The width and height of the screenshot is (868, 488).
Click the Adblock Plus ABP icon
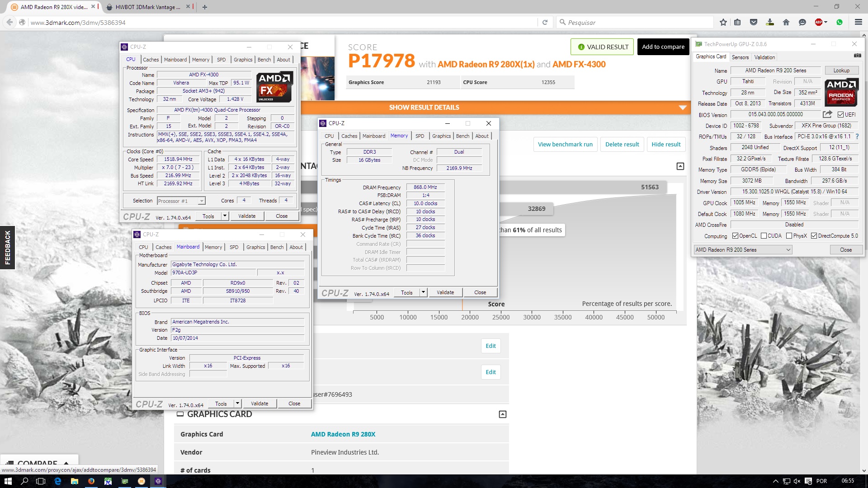(x=818, y=22)
